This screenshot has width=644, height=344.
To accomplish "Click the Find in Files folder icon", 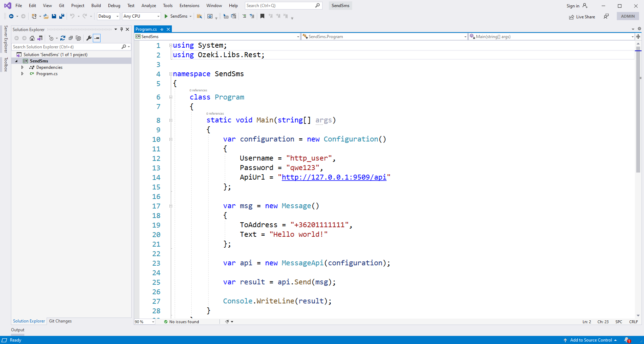I will point(199,16).
